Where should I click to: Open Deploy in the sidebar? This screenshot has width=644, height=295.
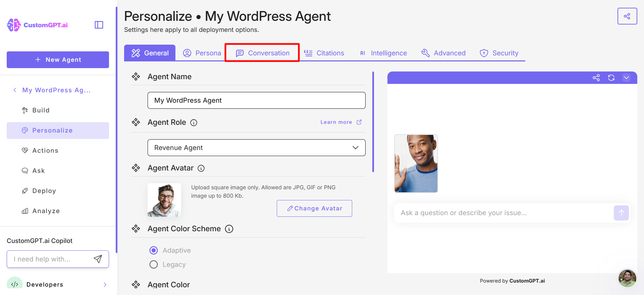pyautogui.click(x=58, y=191)
